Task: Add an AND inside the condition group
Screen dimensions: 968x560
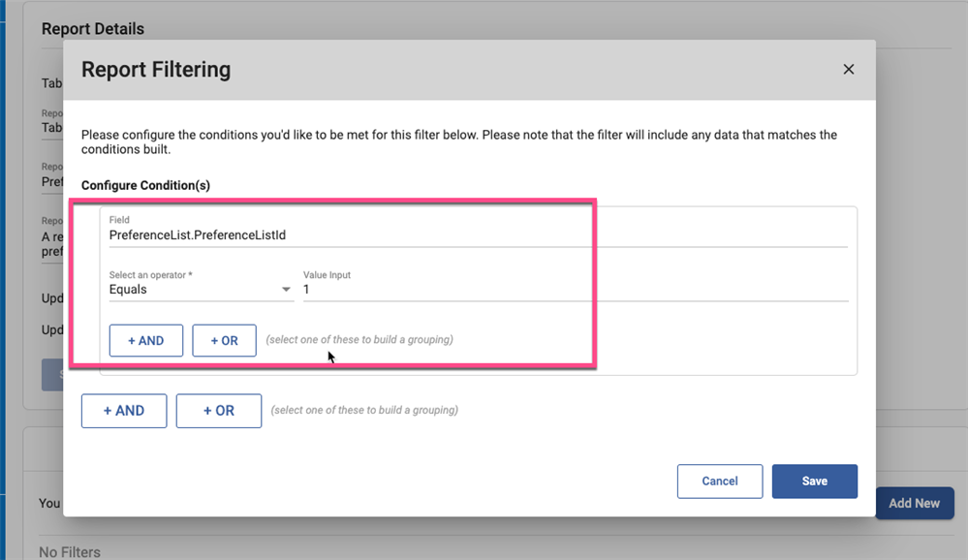Action: tap(145, 341)
